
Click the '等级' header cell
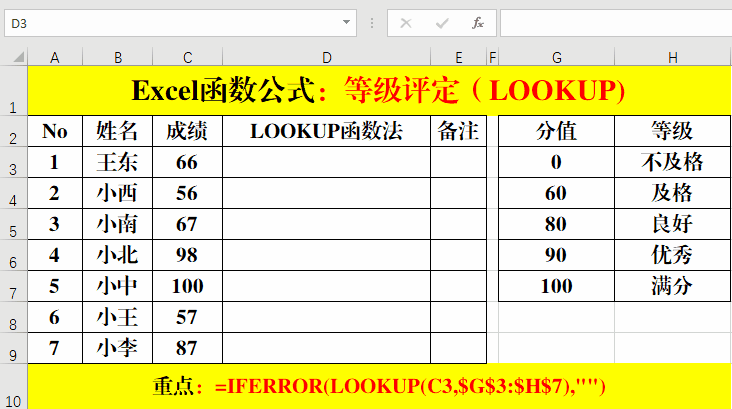(673, 131)
